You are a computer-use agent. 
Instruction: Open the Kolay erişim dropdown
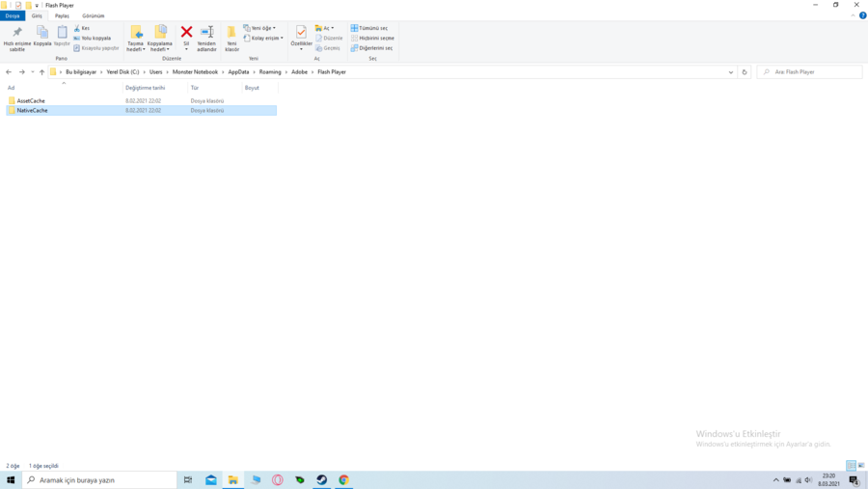pyautogui.click(x=263, y=39)
